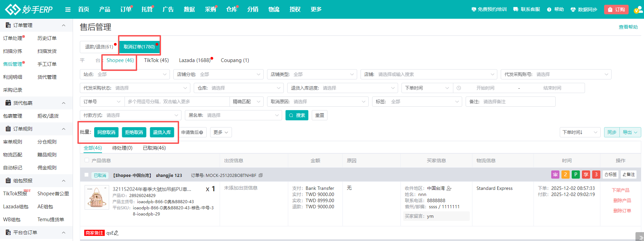
Task: Click the 同意取消 batch button
Action: pyautogui.click(x=106, y=132)
